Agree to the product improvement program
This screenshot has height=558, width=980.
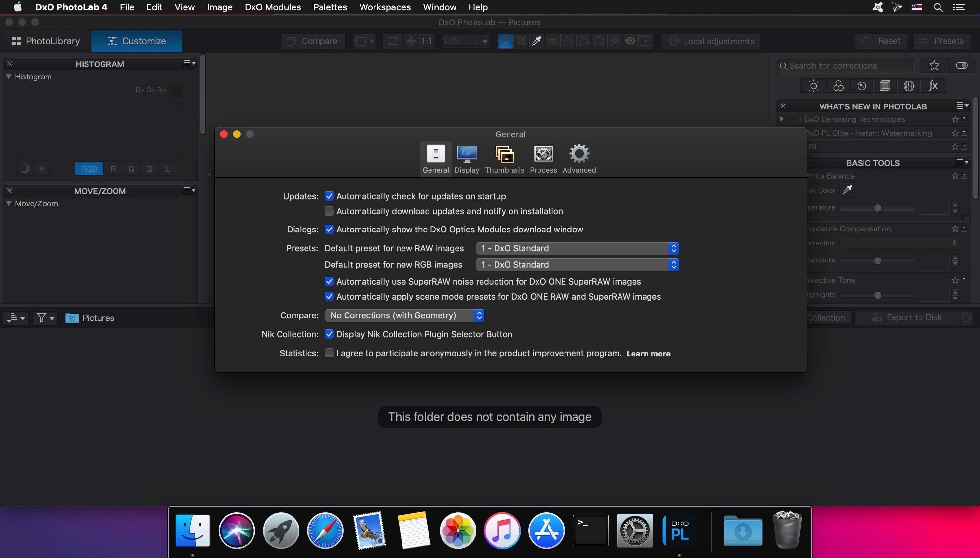click(329, 353)
